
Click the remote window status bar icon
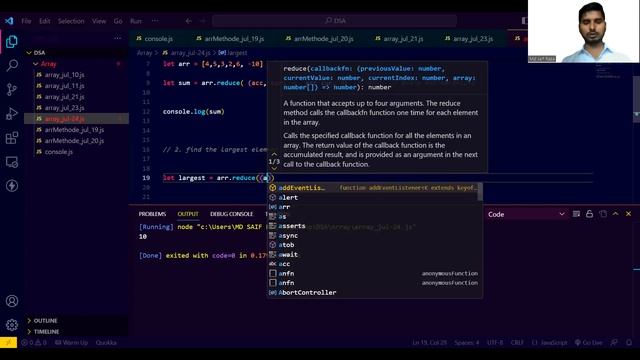click(9, 342)
